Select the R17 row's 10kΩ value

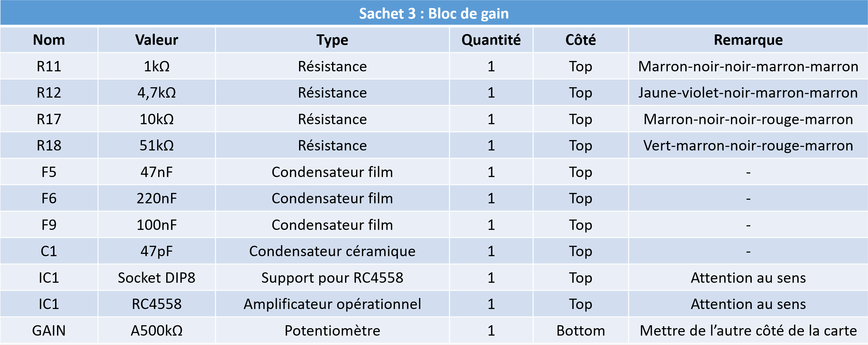(x=156, y=119)
